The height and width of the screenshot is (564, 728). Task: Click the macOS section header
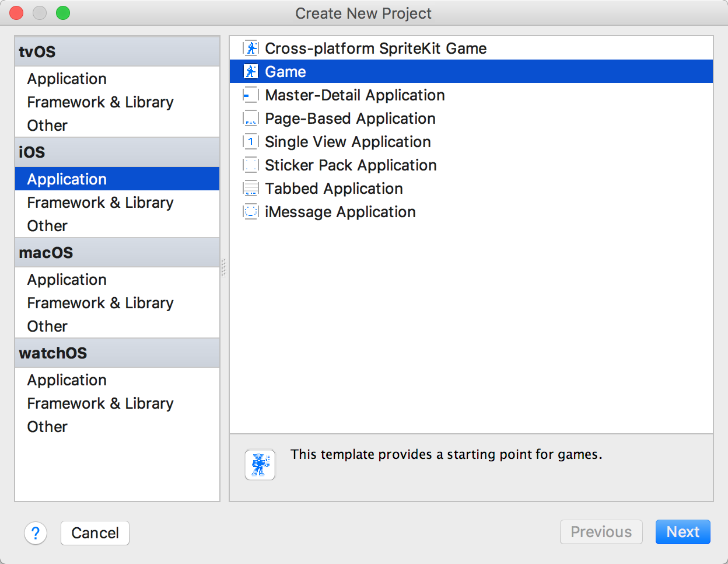(117, 252)
